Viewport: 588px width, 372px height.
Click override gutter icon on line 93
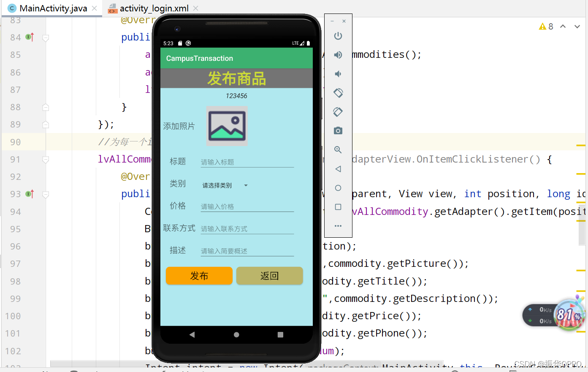[30, 194]
